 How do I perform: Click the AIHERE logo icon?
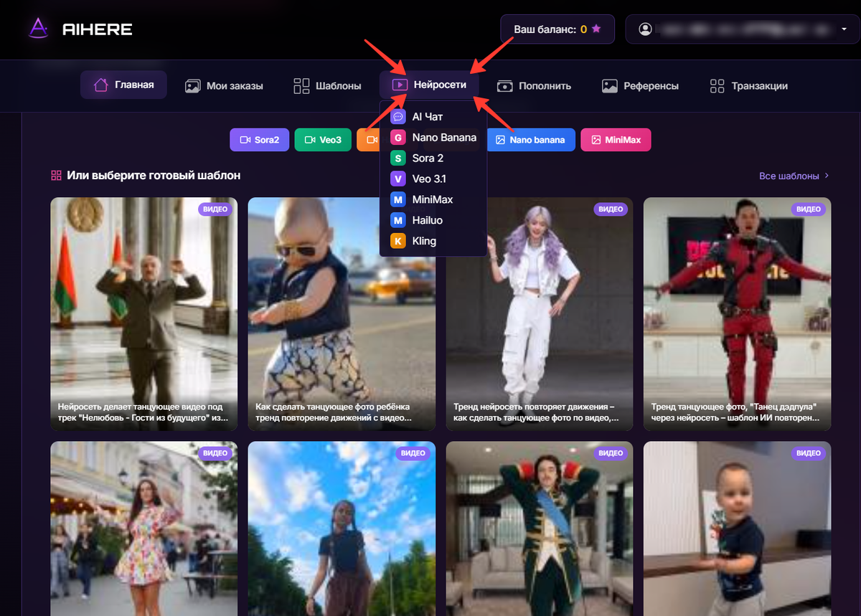pos(38,29)
